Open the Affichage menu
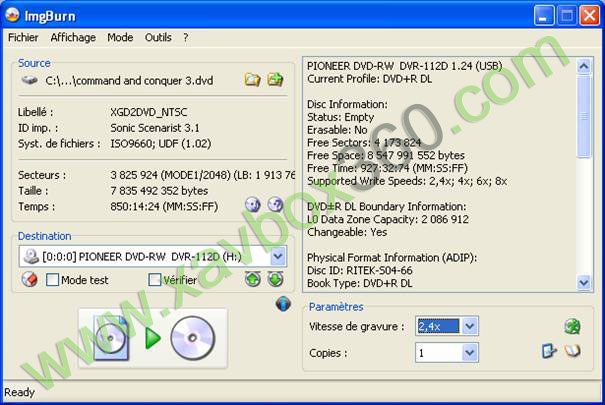 pos(73,37)
